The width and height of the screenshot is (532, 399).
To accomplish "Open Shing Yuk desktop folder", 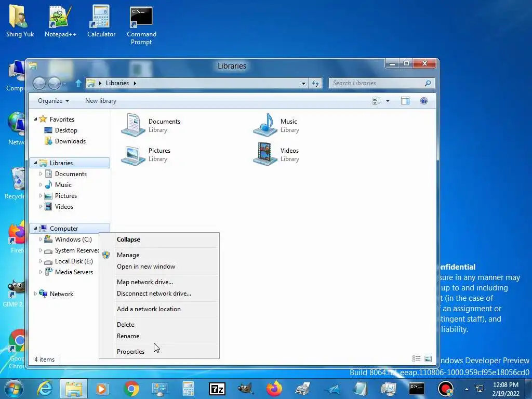I will [20, 21].
